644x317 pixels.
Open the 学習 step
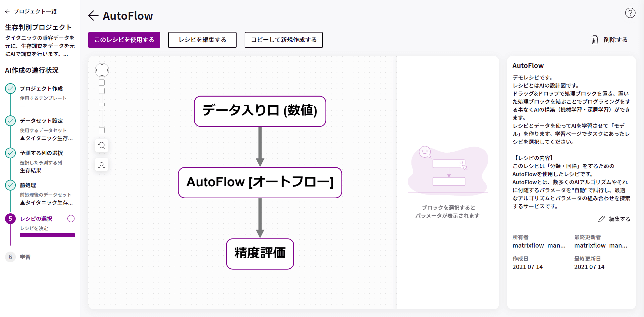(25, 257)
